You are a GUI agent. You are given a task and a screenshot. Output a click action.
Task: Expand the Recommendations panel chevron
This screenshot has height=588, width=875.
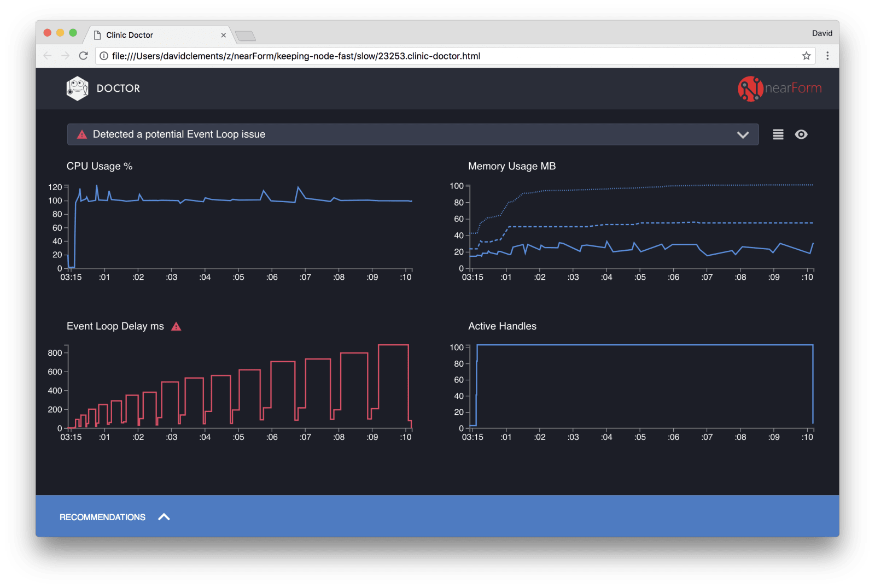coord(164,517)
